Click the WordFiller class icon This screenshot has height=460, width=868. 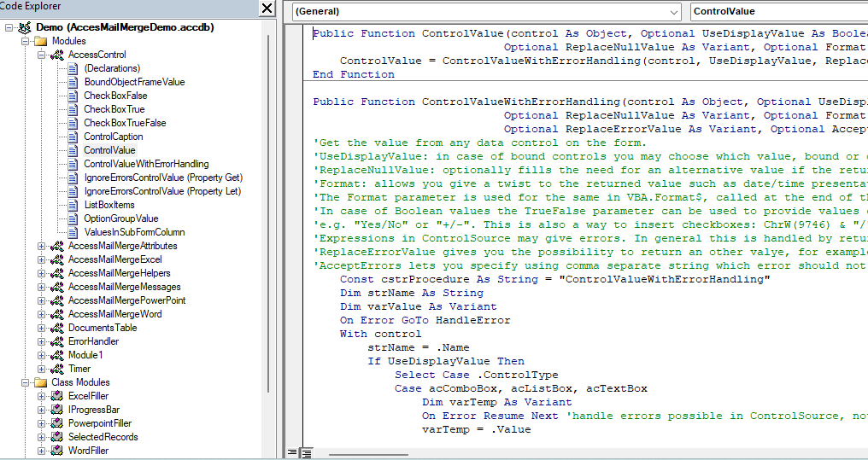56,451
